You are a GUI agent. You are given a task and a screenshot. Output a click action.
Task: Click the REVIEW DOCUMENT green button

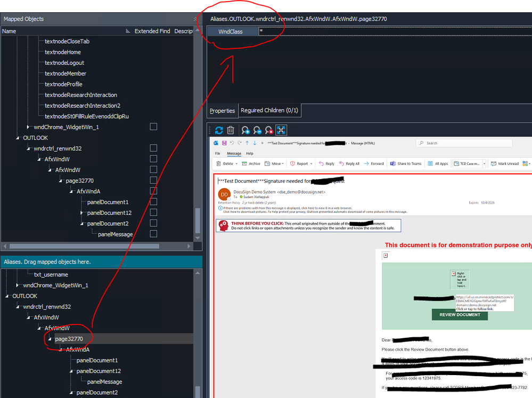pyautogui.click(x=460, y=315)
